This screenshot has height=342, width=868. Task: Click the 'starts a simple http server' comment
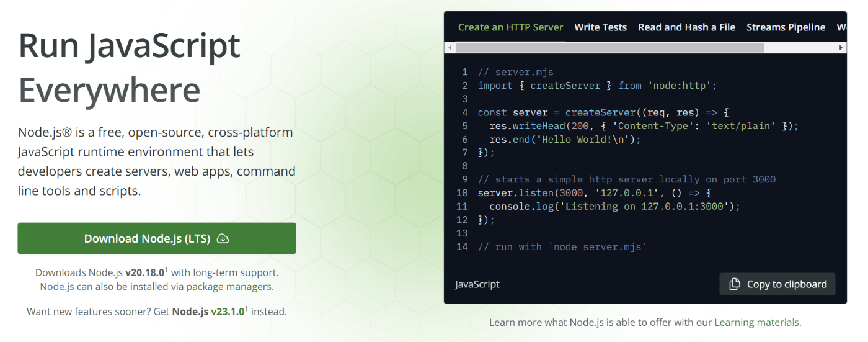[627, 179]
